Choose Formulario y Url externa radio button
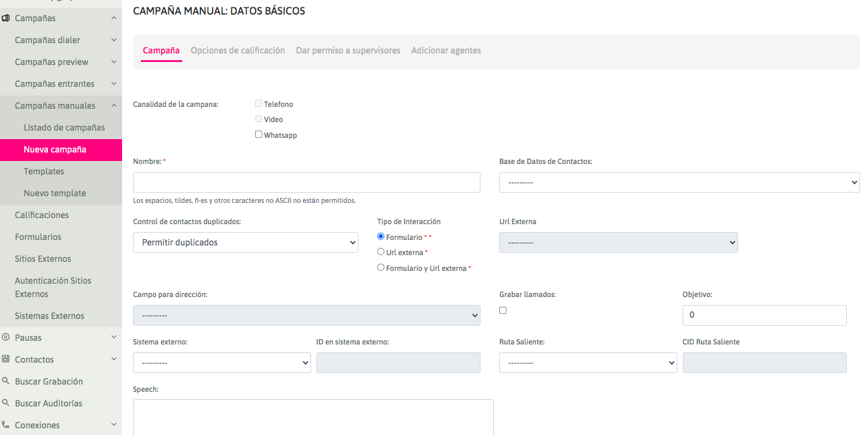Image resolution: width=868 pixels, height=435 pixels. click(x=381, y=267)
